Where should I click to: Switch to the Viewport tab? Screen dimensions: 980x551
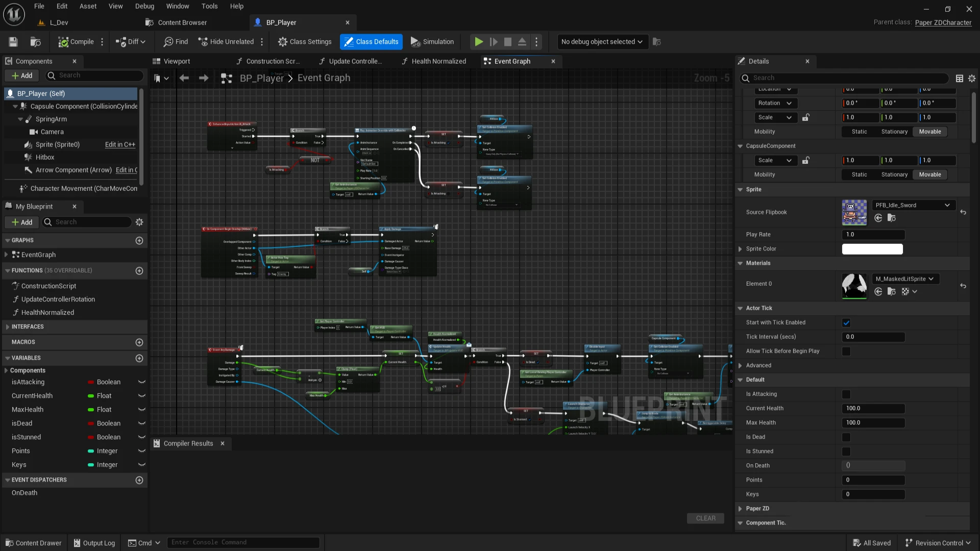[x=177, y=61]
